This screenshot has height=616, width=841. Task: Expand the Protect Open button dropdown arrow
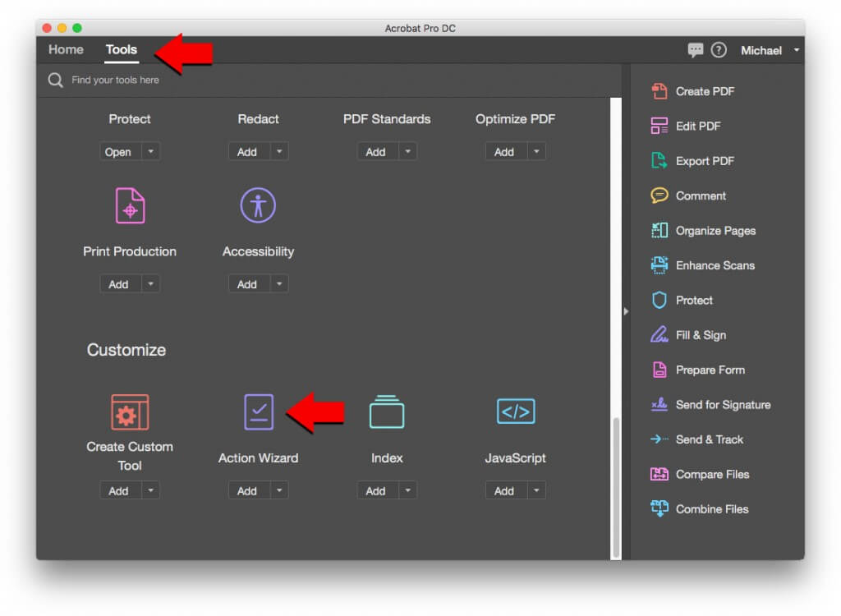(151, 152)
